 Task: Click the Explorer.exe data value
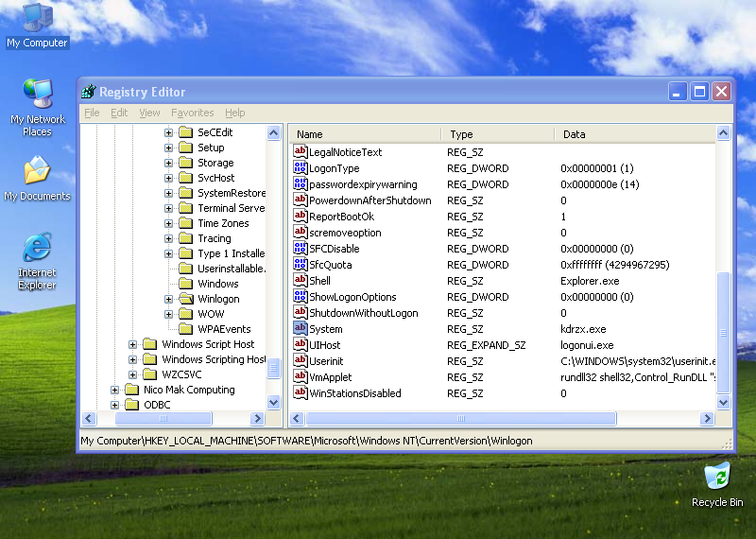point(590,281)
